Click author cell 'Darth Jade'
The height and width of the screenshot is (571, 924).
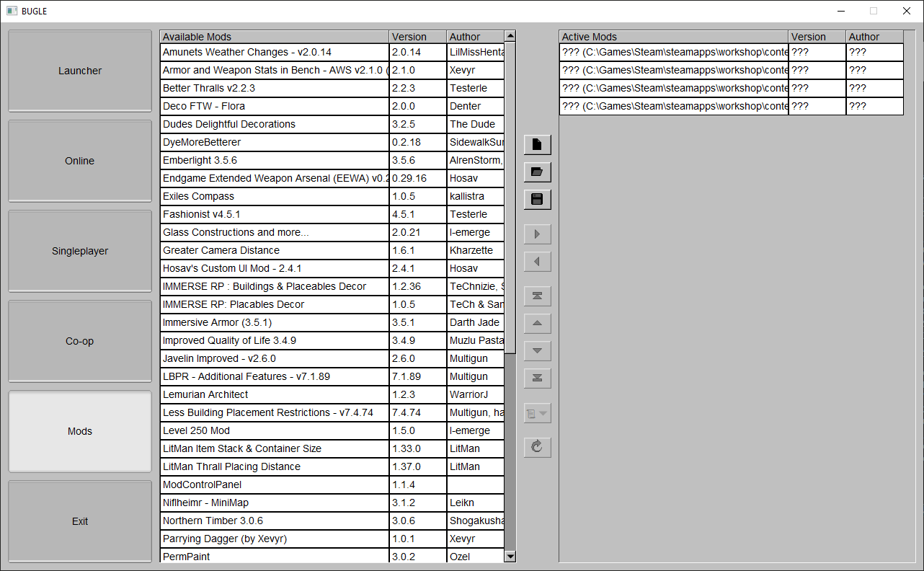point(476,322)
